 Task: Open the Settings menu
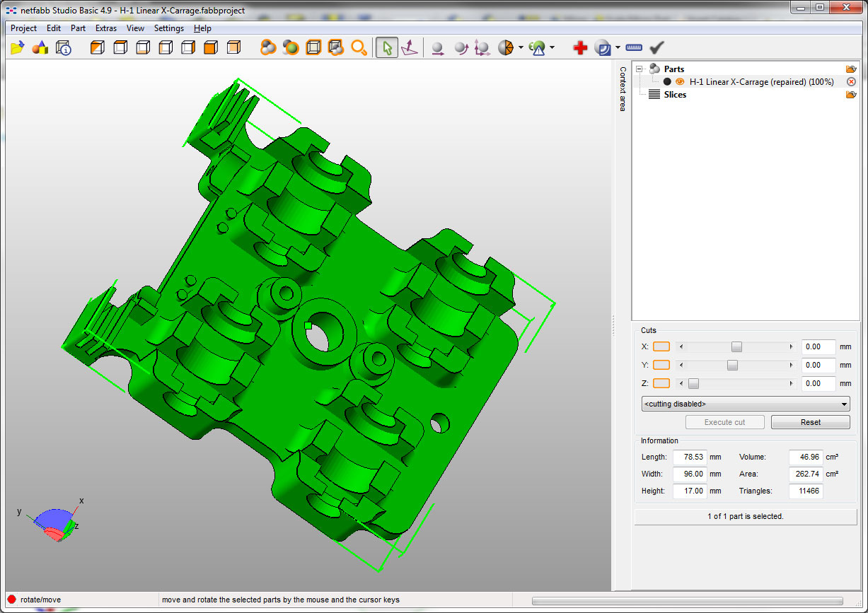(168, 28)
